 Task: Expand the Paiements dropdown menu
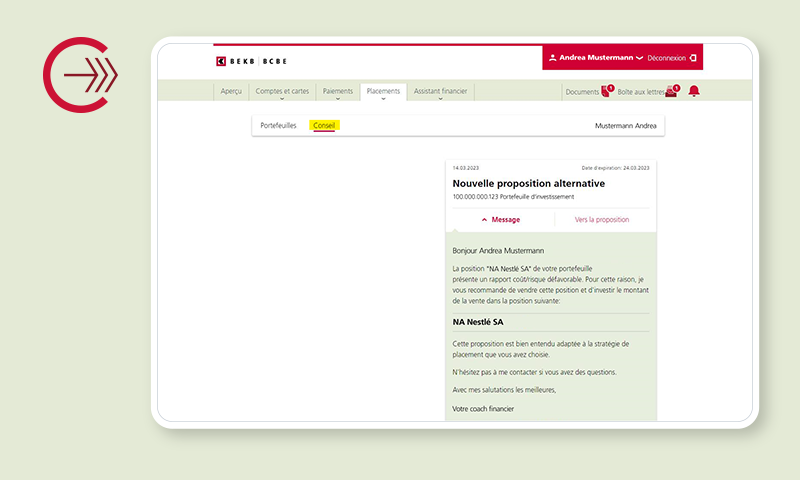(337, 92)
